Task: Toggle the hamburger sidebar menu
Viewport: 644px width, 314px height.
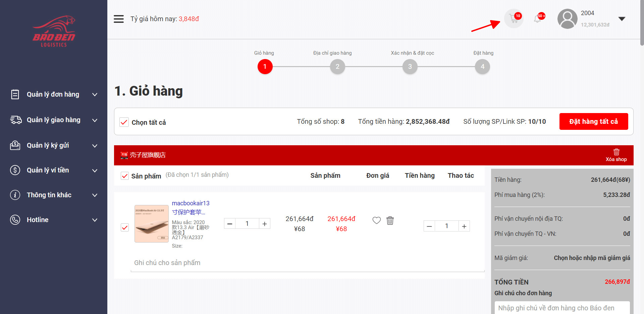Action: tap(119, 19)
